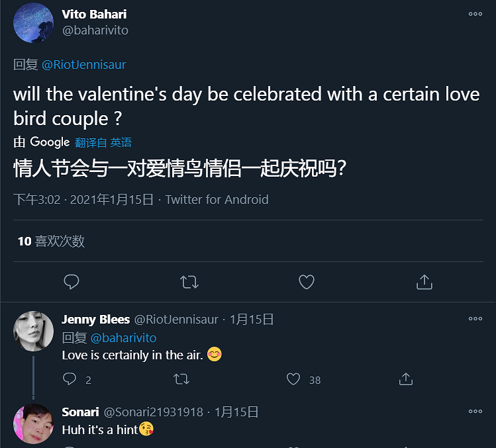Open the Twitter for Android source link
Screen dimensions: 496x448
[x=217, y=199]
